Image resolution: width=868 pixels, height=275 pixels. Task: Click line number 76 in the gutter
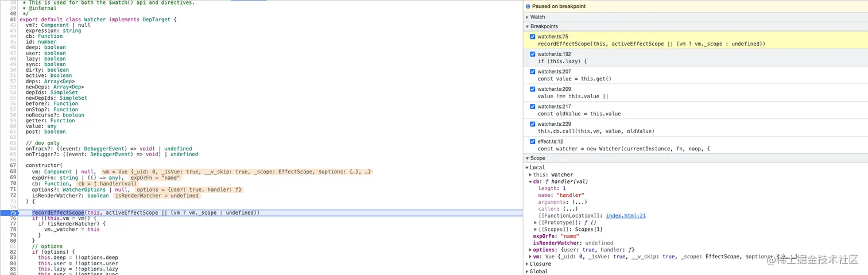click(13, 218)
